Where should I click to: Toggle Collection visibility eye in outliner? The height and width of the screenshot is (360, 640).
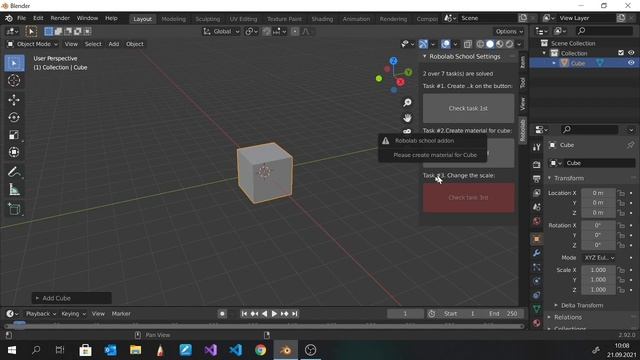(x=631, y=53)
